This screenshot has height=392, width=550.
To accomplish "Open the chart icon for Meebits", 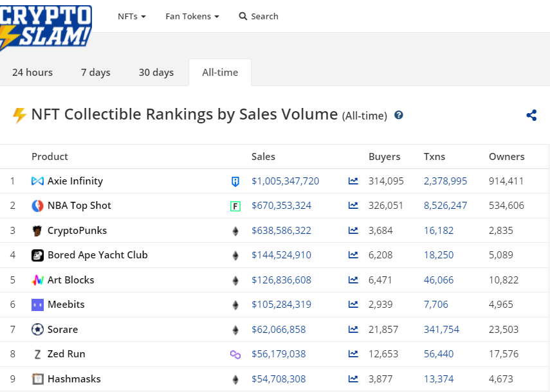I will click(x=353, y=304).
